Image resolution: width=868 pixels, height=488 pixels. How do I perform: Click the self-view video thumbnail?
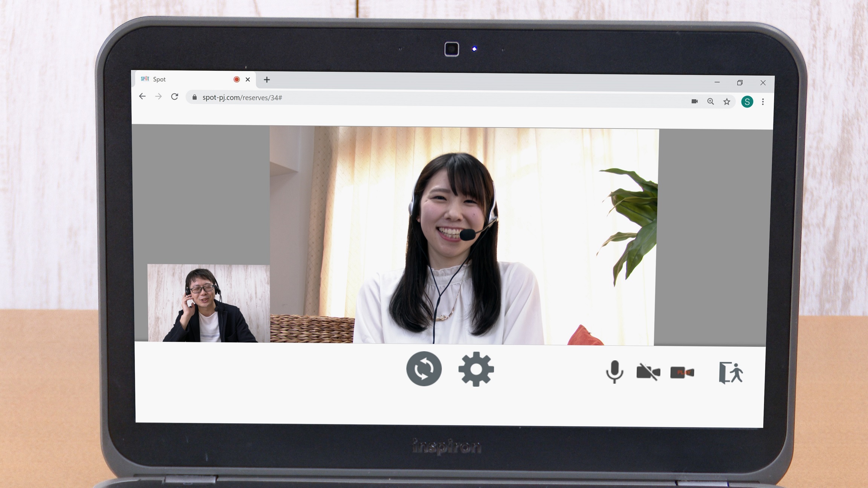point(209,303)
